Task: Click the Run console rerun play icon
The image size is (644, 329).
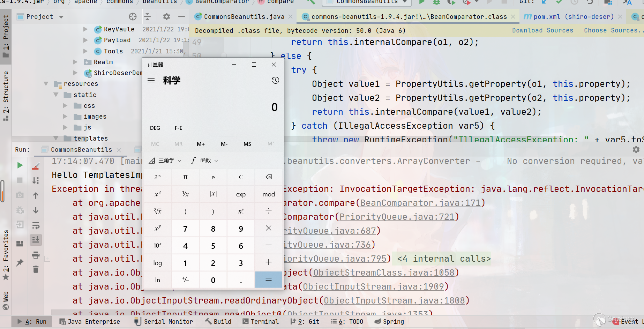Action: 20,165
